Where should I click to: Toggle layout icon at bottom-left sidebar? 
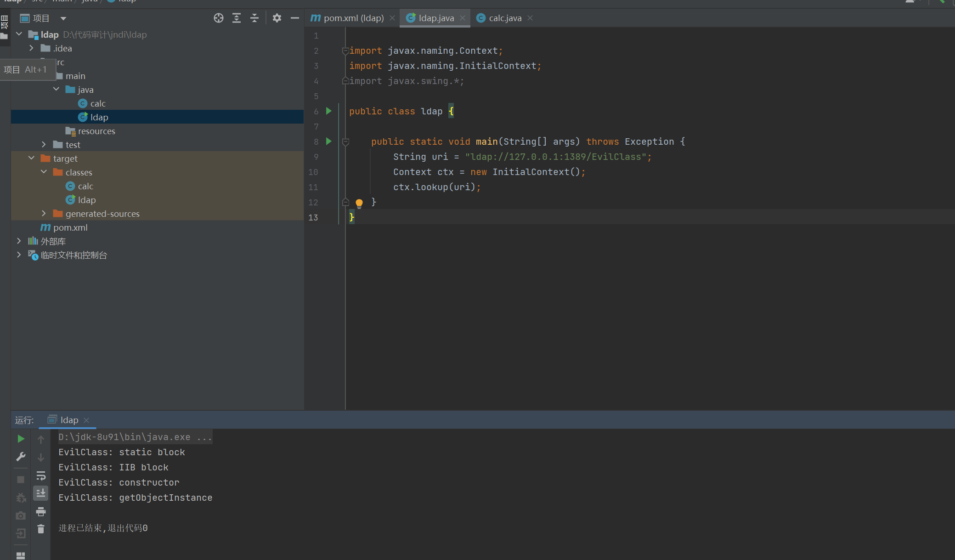tap(21, 555)
